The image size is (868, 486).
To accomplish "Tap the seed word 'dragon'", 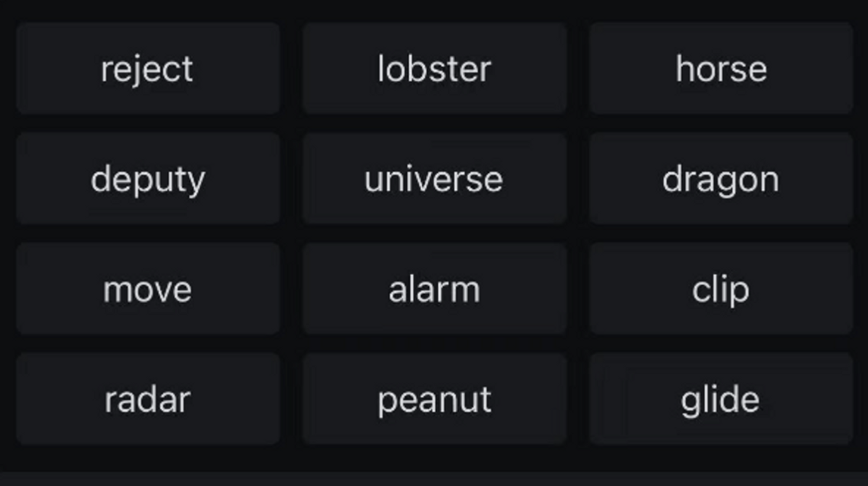I will click(x=721, y=179).
